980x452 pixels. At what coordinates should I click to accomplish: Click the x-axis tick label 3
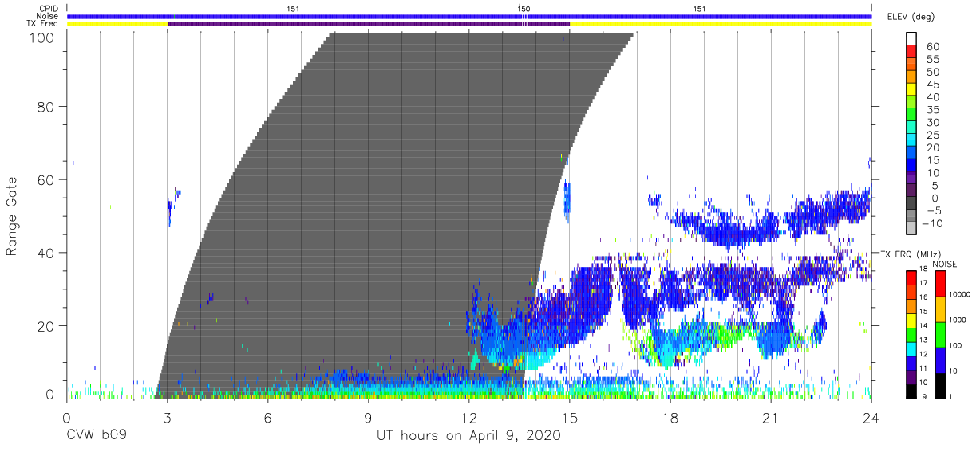pos(168,418)
